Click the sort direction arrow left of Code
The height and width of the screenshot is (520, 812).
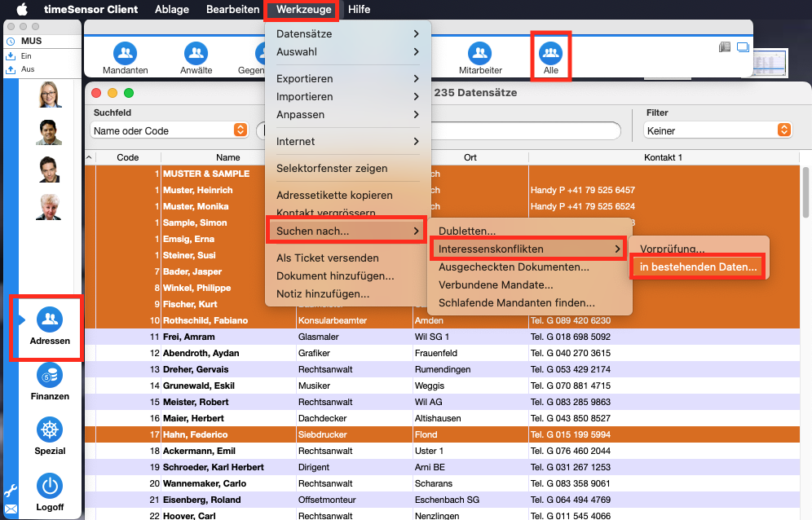[89, 157]
